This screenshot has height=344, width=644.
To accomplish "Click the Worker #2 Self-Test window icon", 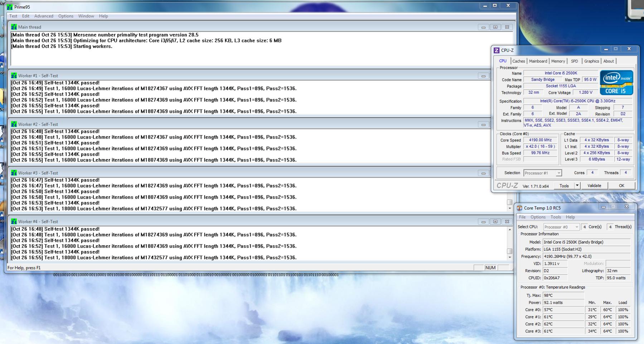I will coord(14,124).
